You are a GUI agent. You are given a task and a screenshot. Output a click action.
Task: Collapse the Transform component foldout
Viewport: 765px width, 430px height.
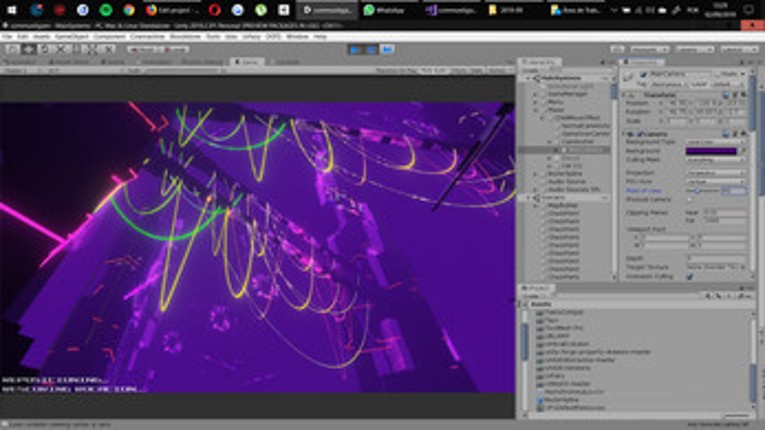coord(624,95)
